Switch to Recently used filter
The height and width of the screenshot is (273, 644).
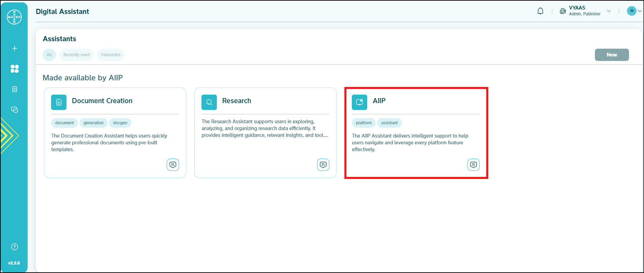76,55
